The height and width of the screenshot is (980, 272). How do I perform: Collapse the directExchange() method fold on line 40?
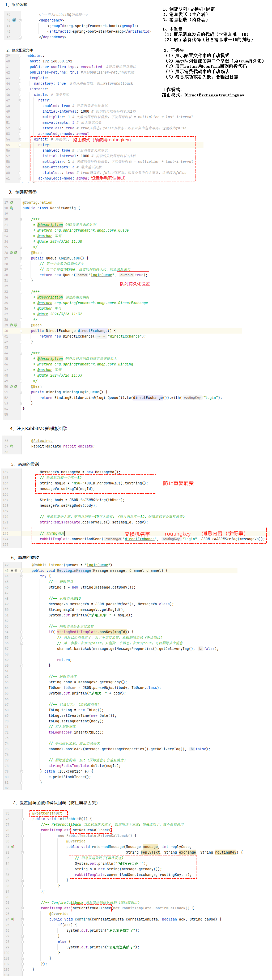pos(20,331)
